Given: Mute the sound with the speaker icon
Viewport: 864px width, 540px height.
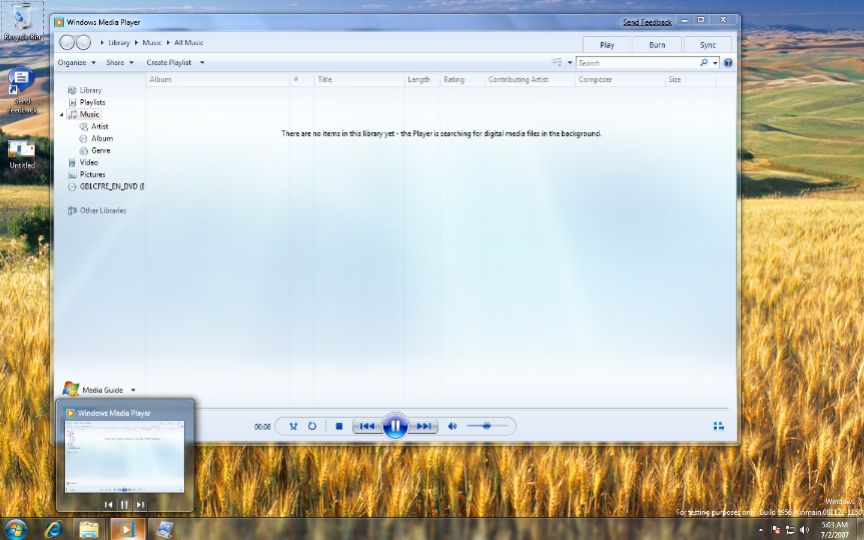Looking at the screenshot, I should (452, 426).
